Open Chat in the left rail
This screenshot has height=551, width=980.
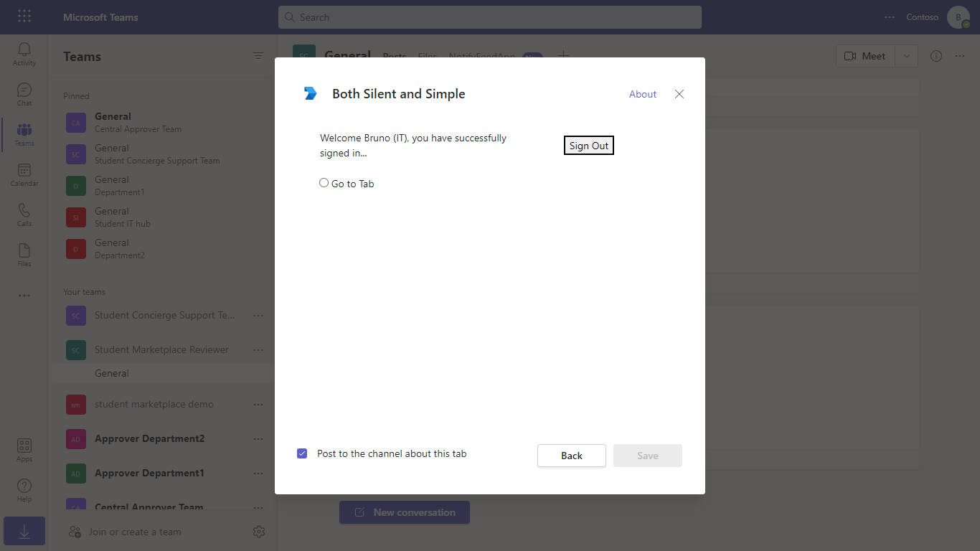24,94
